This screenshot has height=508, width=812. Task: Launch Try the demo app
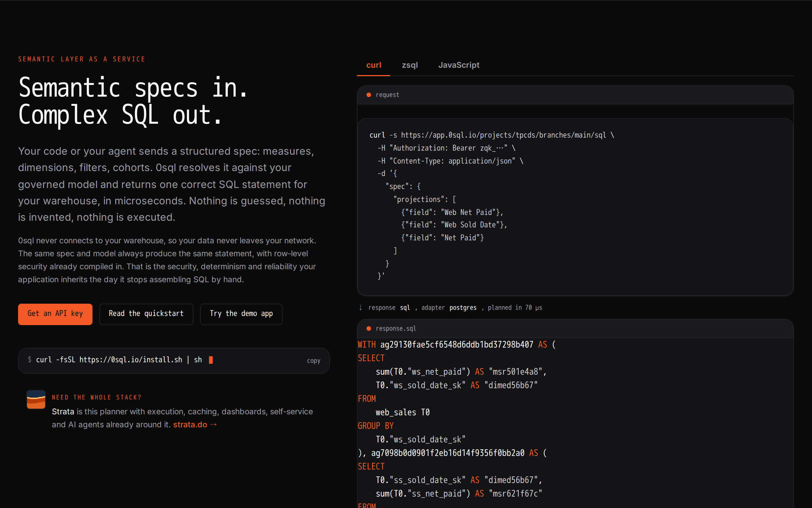coord(241,314)
